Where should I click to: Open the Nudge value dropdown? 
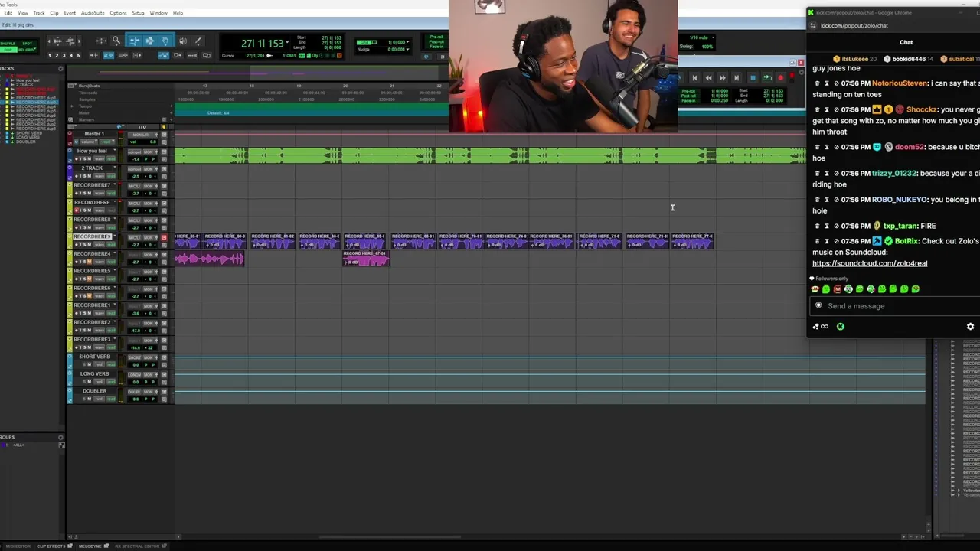click(x=407, y=50)
